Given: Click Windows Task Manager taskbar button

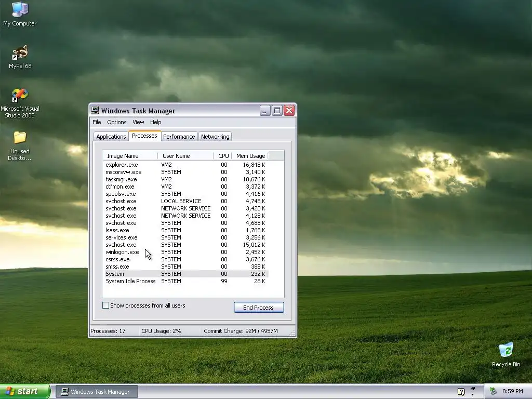Looking at the screenshot, I should click(x=97, y=392).
